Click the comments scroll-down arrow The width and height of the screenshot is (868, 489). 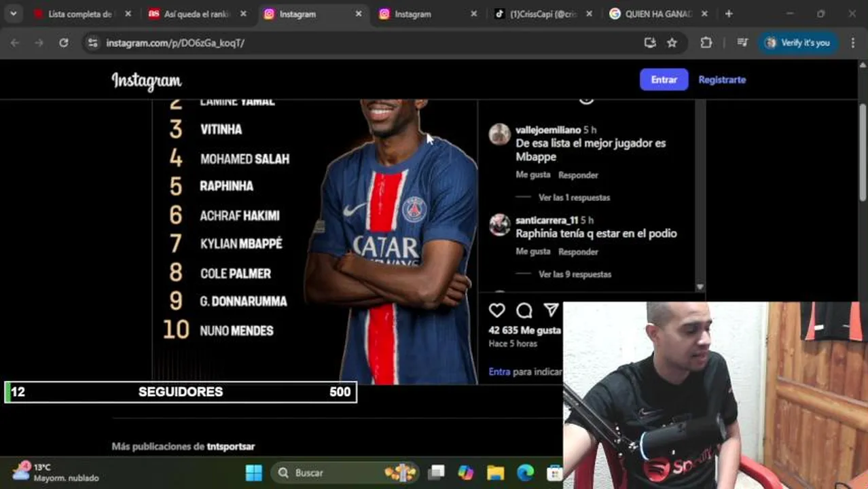click(x=700, y=287)
